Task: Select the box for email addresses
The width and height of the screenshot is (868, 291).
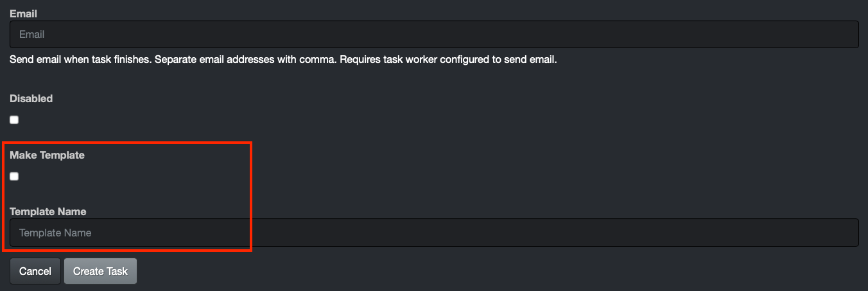Action: (434, 34)
